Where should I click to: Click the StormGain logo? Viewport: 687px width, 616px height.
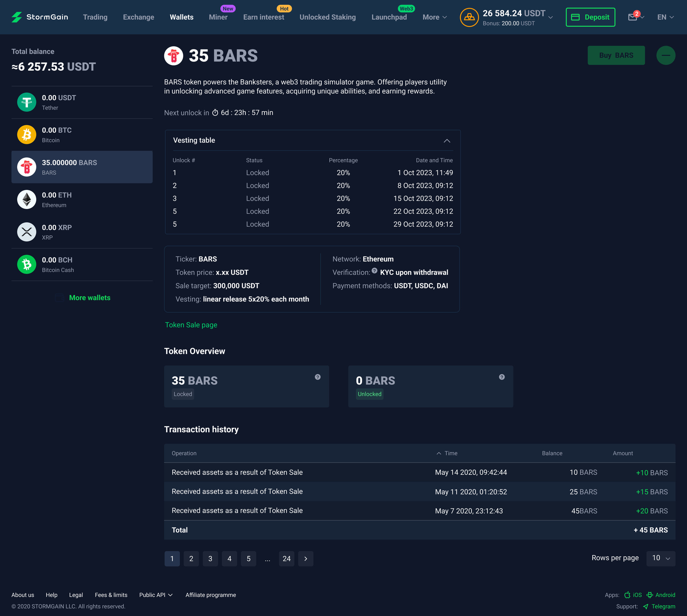tap(40, 17)
